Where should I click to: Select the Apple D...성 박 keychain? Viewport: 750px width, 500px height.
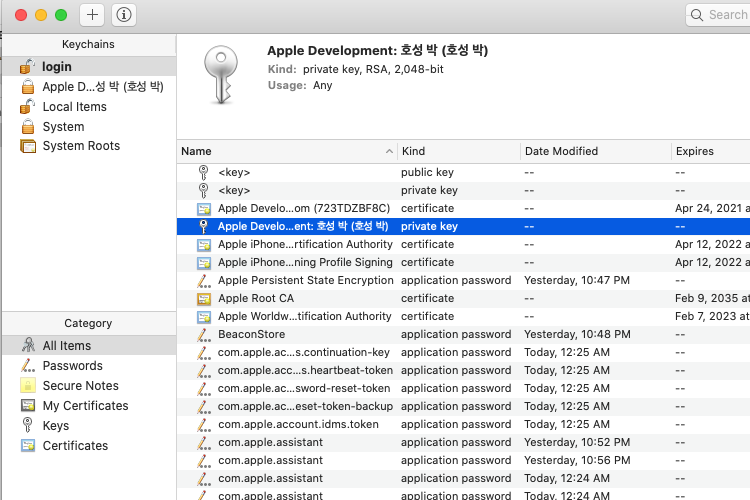[x=89, y=87]
